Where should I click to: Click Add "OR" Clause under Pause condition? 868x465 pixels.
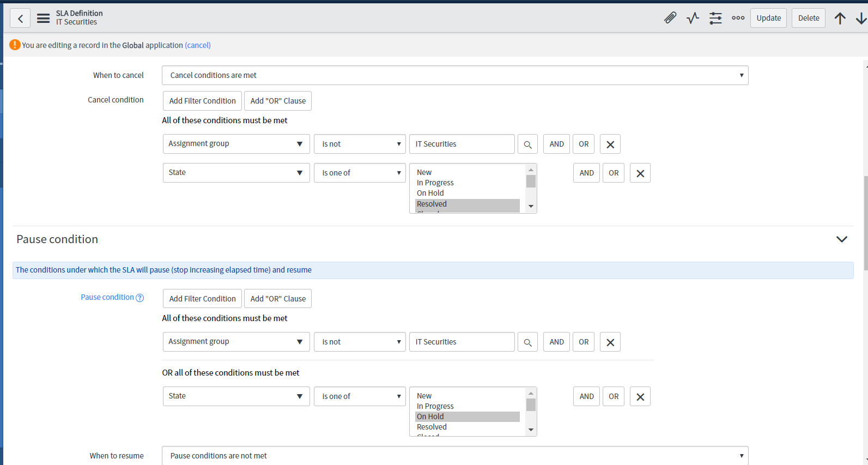pos(278,299)
